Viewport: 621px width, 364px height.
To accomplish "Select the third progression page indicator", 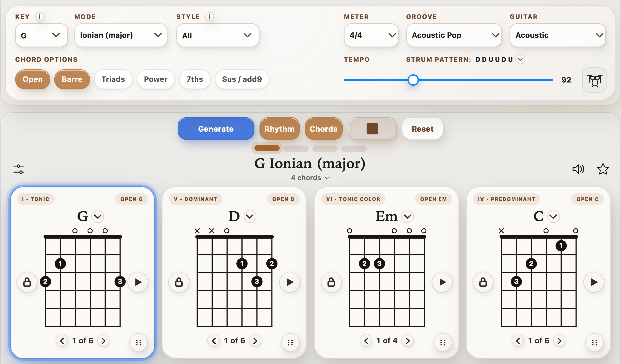I will (325, 148).
